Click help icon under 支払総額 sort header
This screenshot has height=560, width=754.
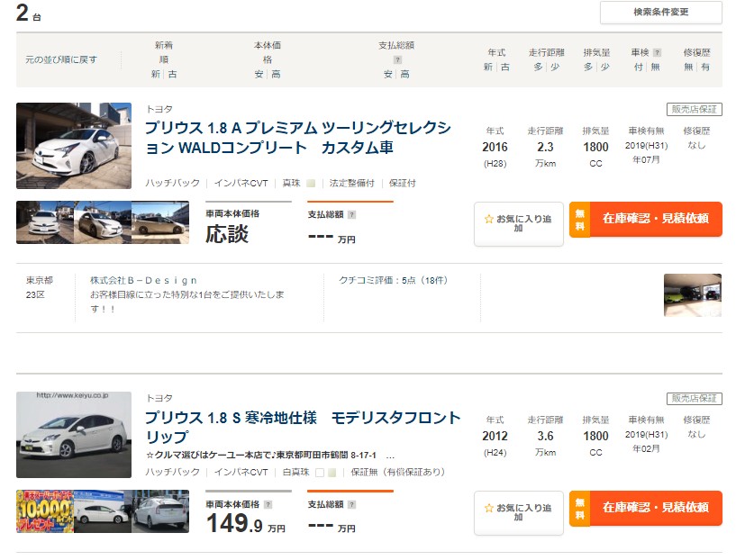(x=397, y=60)
